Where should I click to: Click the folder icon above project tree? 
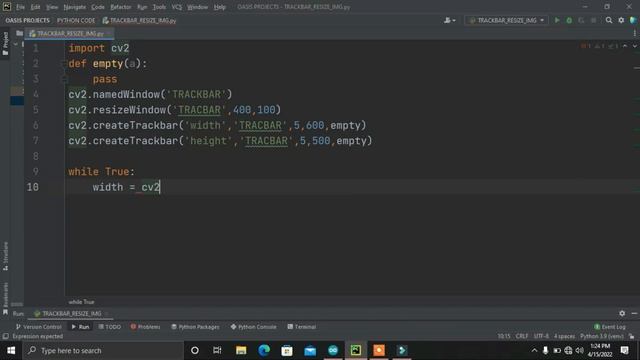19,33
